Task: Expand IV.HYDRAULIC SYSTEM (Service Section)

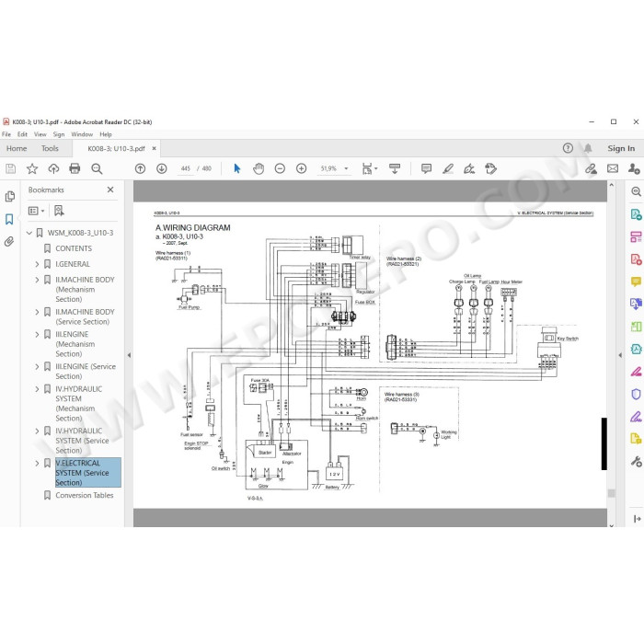Action: pyautogui.click(x=37, y=431)
